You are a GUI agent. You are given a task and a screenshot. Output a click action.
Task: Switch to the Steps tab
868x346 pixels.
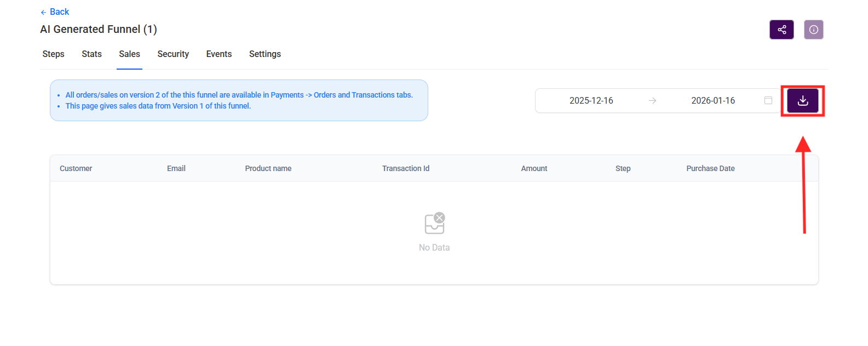coord(54,54)
